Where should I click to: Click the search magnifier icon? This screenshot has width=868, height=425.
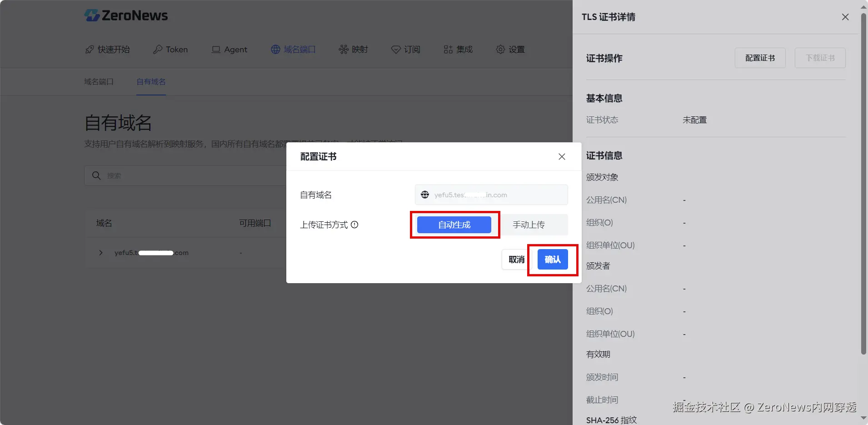coord(96,175)
